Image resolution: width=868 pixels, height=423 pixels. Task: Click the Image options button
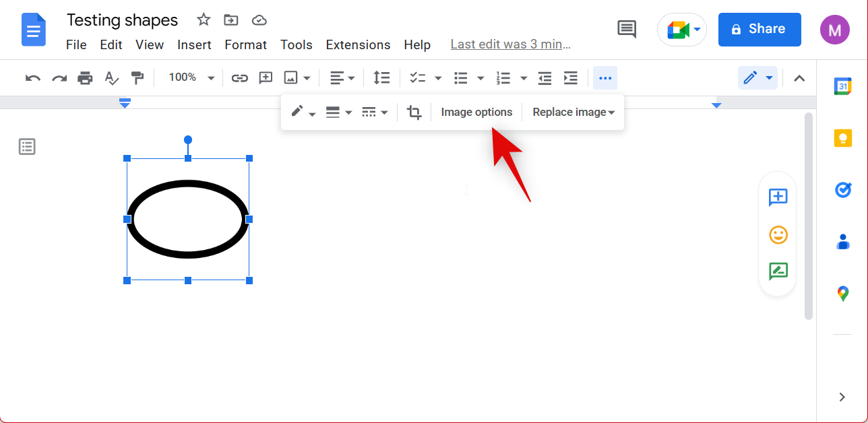[476, 112]
